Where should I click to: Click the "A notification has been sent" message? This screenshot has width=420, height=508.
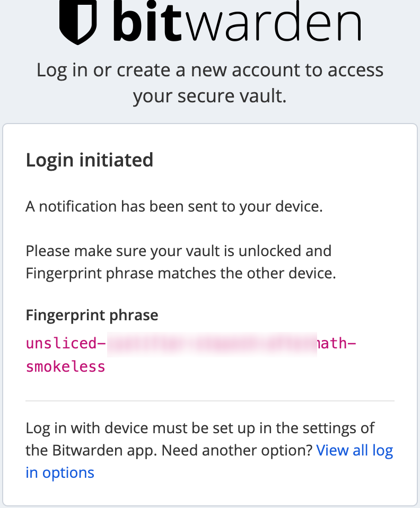[174, 206]
